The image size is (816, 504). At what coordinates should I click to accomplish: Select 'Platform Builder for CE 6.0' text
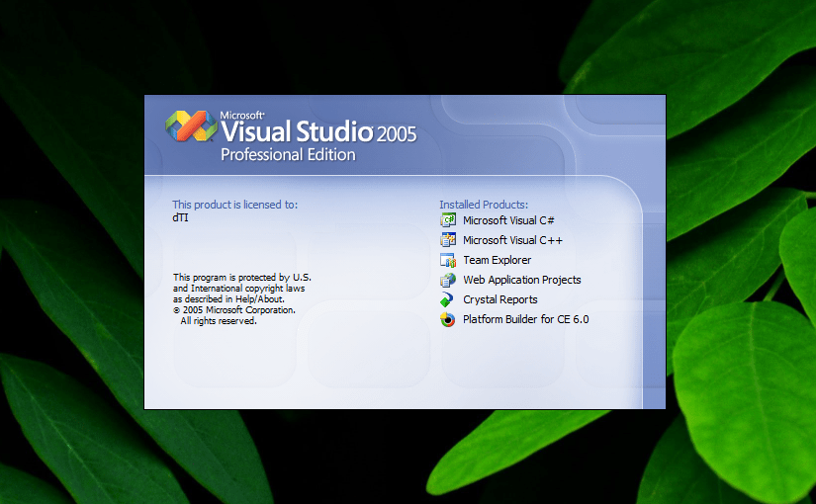(x=525, y=319)
